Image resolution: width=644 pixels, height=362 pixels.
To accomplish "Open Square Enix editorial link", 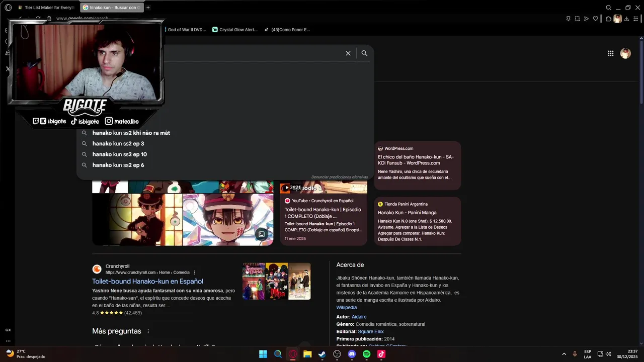I will (x=371, y=332).
